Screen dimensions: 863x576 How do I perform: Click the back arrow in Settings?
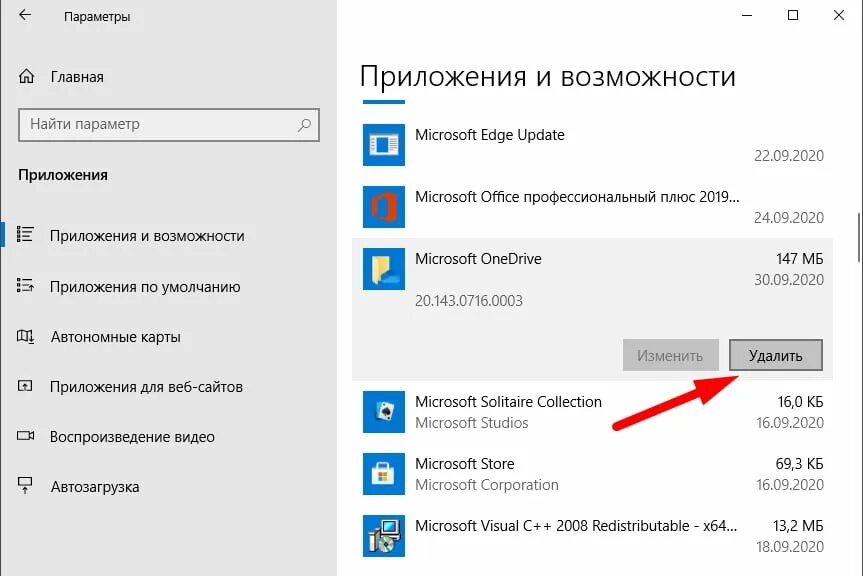[x=25, y=15]
